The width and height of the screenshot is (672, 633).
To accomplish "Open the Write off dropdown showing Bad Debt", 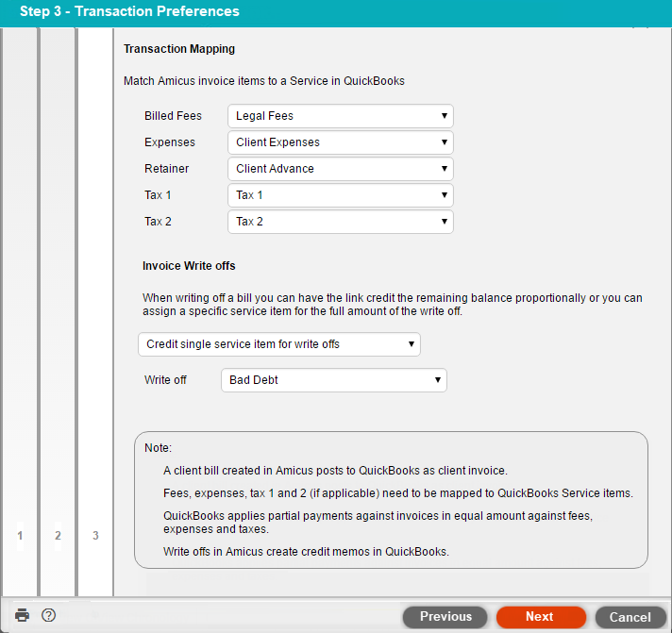I will [334, 380].
